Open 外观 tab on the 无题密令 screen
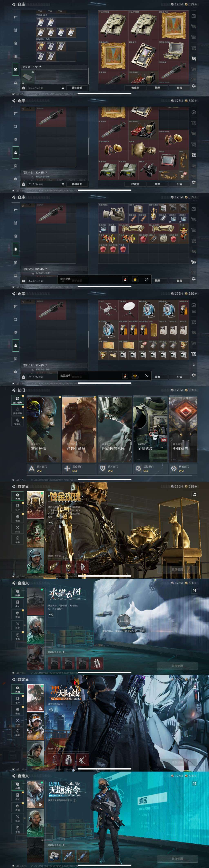The height and width of the screenshot is (868, 209). pyautogui.click(x=18, y=786)
